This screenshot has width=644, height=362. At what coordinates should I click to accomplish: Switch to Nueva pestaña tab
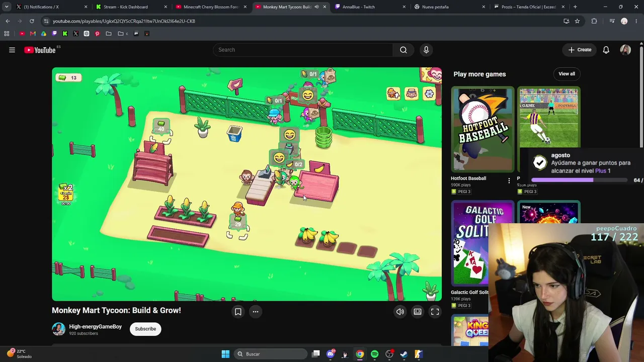[x=449, y=7]
